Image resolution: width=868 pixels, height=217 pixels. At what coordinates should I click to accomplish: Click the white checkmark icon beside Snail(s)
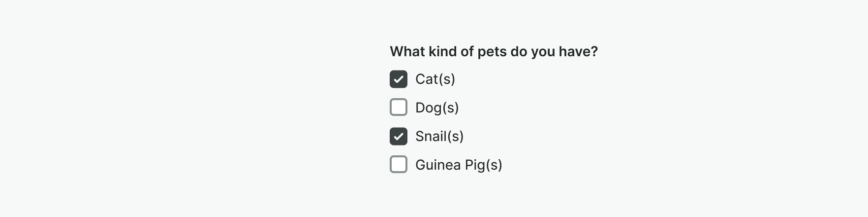(399, 136)
